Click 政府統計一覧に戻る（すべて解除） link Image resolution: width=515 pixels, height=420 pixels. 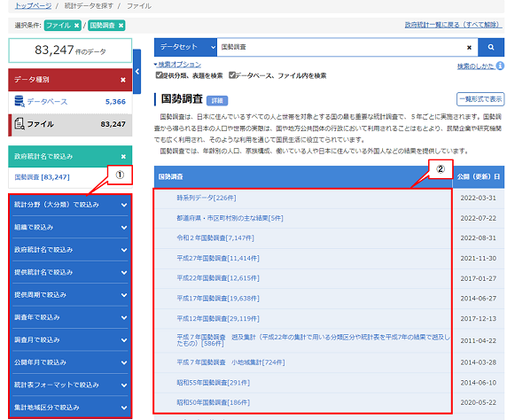click(453, 25)
